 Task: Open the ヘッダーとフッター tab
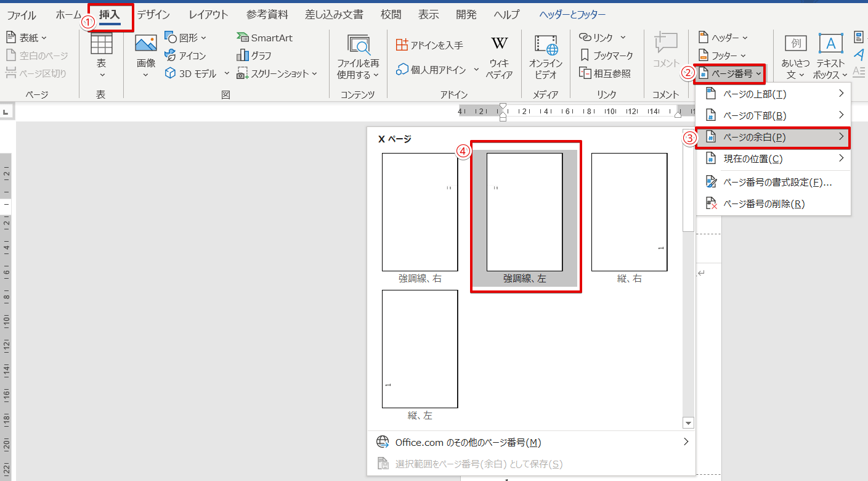tap(572, 14)
